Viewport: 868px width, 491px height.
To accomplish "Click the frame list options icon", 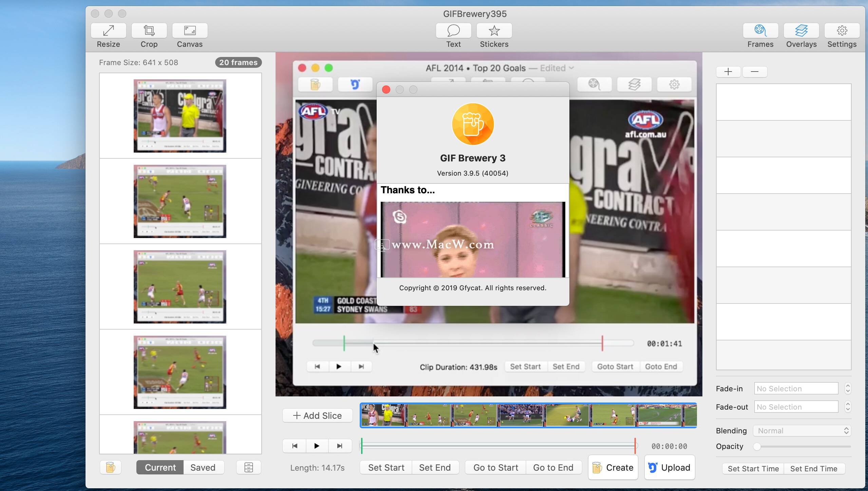I will [248, 467].
